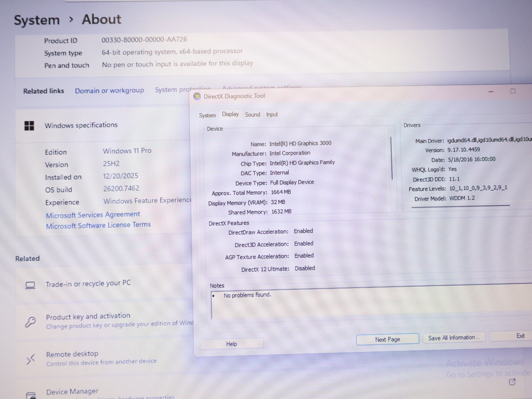
Task: Minimize the DirectX Diagnostic Tool window
Action: 491,92
